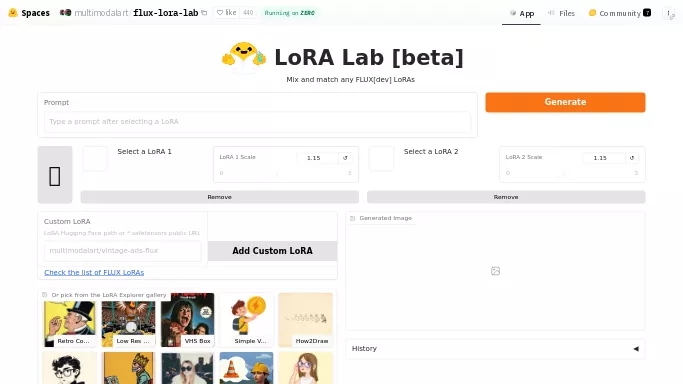This screenshot has width=683, height=384.
Task: Click the Select a LoRA 1 image placeholder
Action: coord(95,158)
